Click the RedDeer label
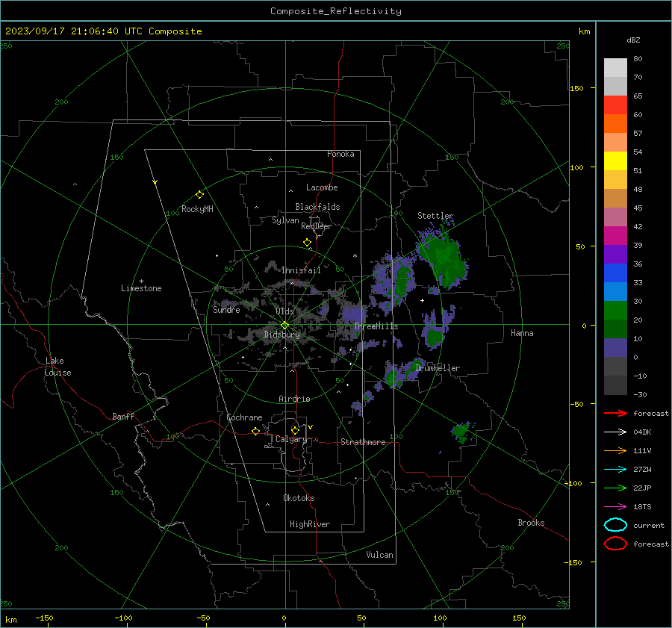Viewport: 672px width, 628px height. [317, 226]
